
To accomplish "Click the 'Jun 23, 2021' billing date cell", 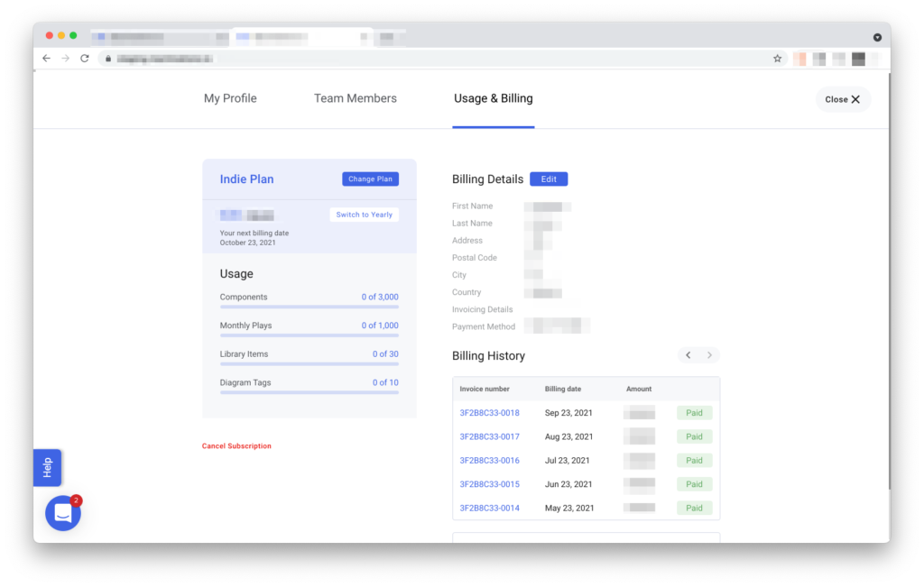I will click(568, 484).
